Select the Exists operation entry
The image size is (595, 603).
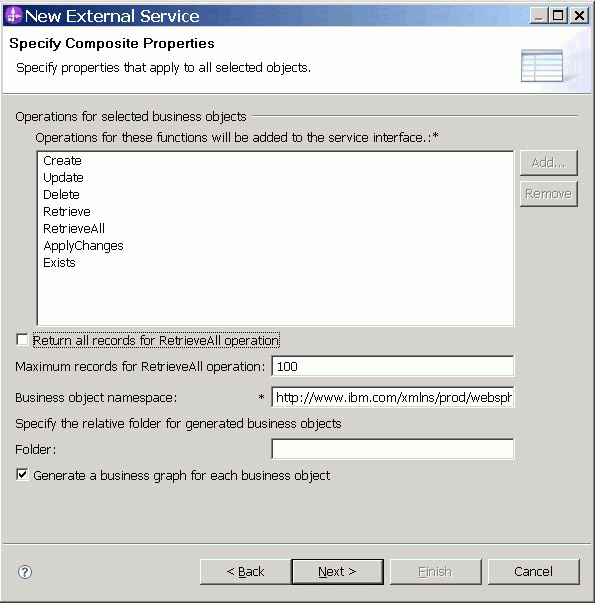tap(59, 262)
